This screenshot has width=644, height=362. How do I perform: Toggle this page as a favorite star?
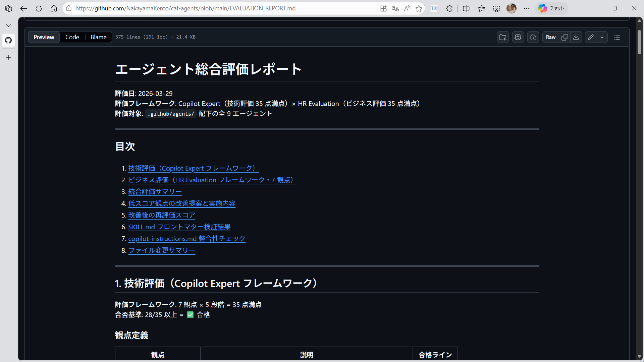pyautogui.click(x=418, y=8)
